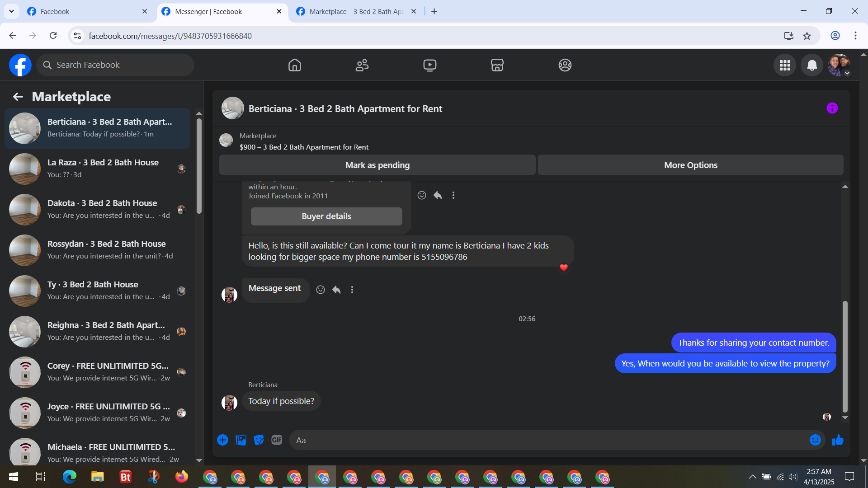Screen dimensions: 868x488
Task: React to the buyer profile card message
Action: tap(422, 195)
